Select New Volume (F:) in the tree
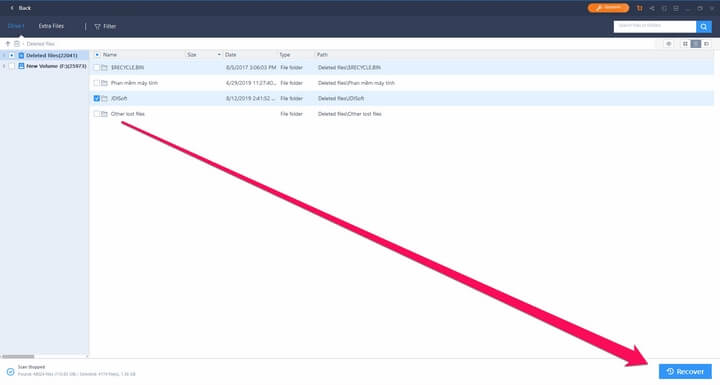 click(x=56, y=66)
